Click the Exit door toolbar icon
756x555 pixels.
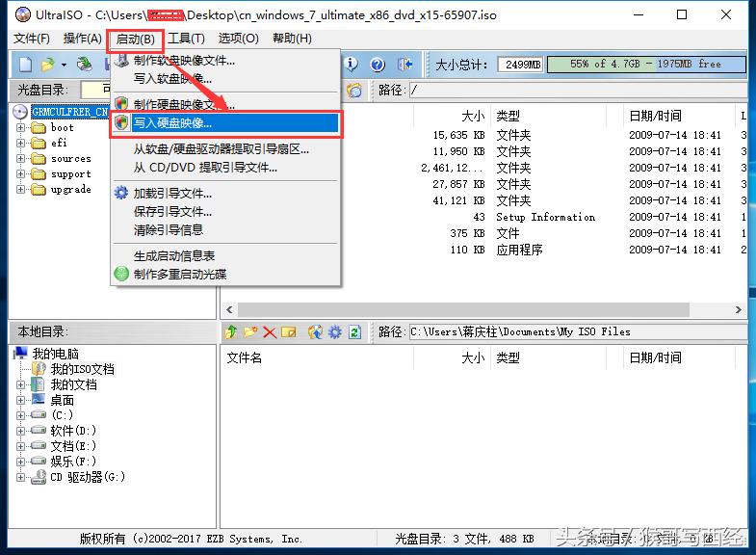pos(404,65)
